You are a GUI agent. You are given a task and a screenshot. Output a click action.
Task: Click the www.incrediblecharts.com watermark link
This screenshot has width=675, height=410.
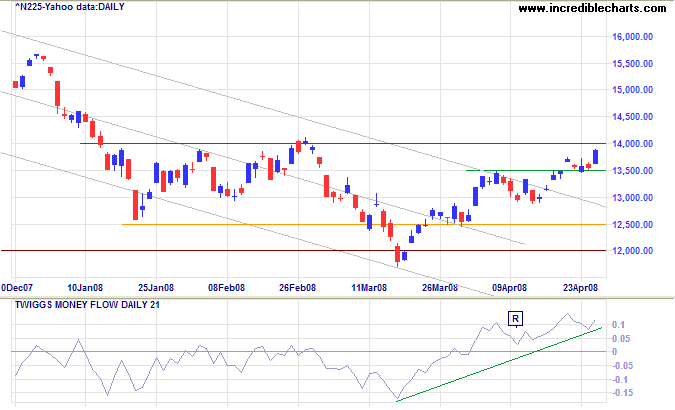click(x=592, y=8)
